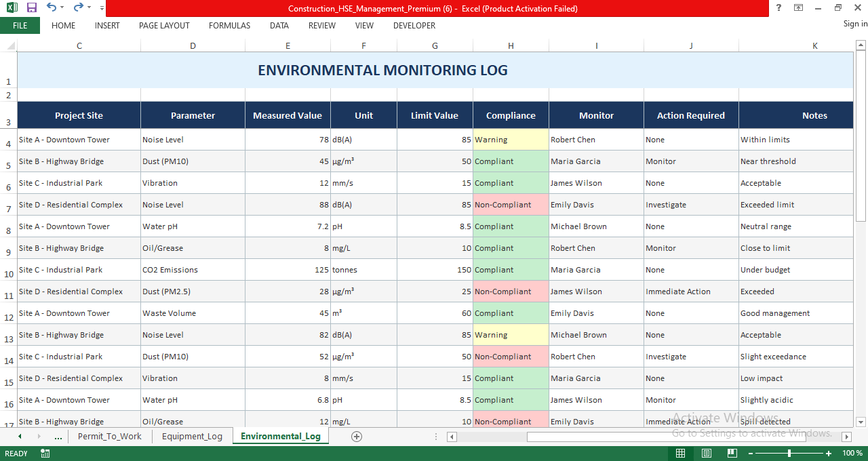Open Excel Help with question mark icon

(777, 7)
